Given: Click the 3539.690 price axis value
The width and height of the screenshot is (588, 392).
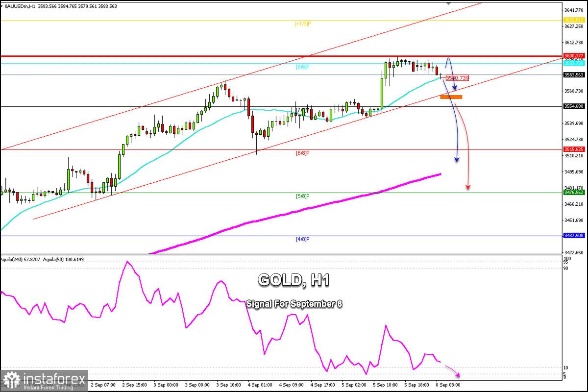Looking at the screenshot, I should (574, 123).
